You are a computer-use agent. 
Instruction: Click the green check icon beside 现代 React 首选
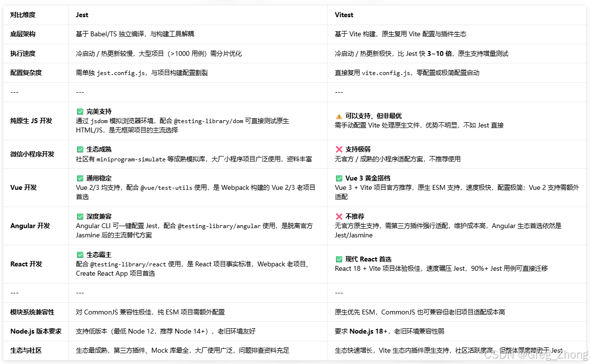click(339, 260)
